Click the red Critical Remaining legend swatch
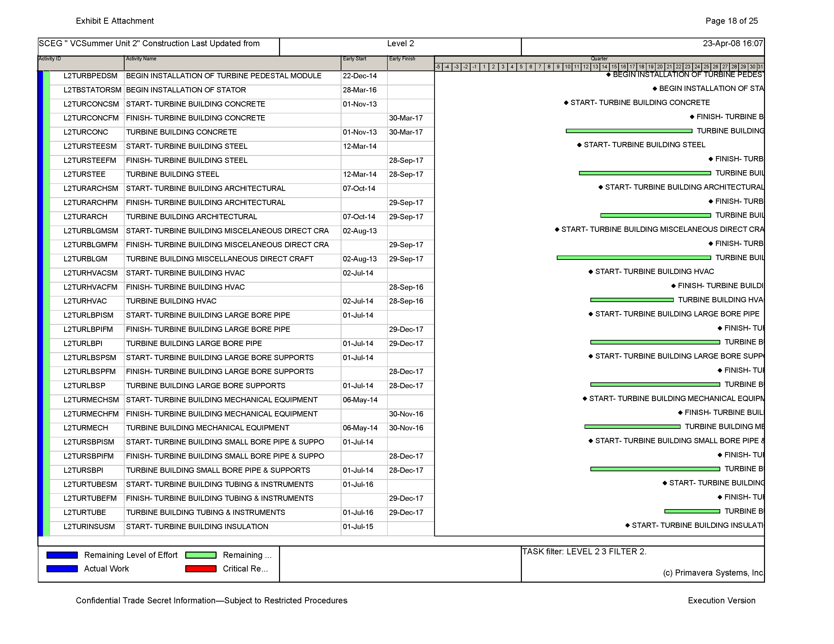The height and width of the screenshot is (644, 834). 201,568
